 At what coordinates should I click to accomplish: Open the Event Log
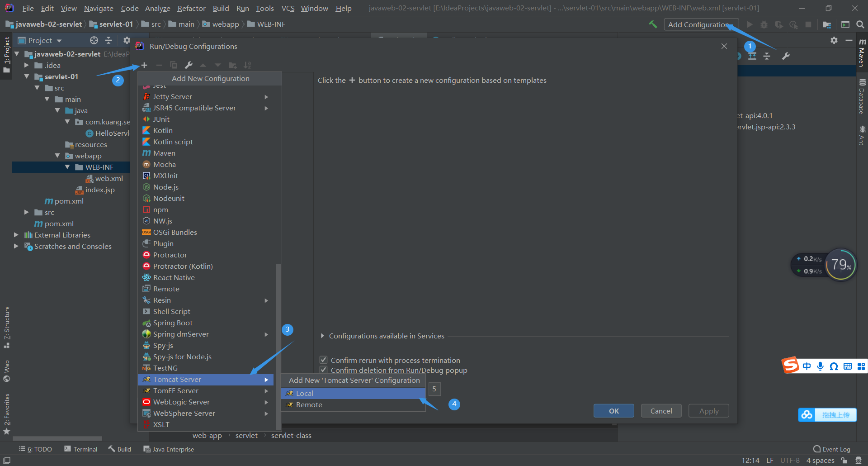(832, 449)
